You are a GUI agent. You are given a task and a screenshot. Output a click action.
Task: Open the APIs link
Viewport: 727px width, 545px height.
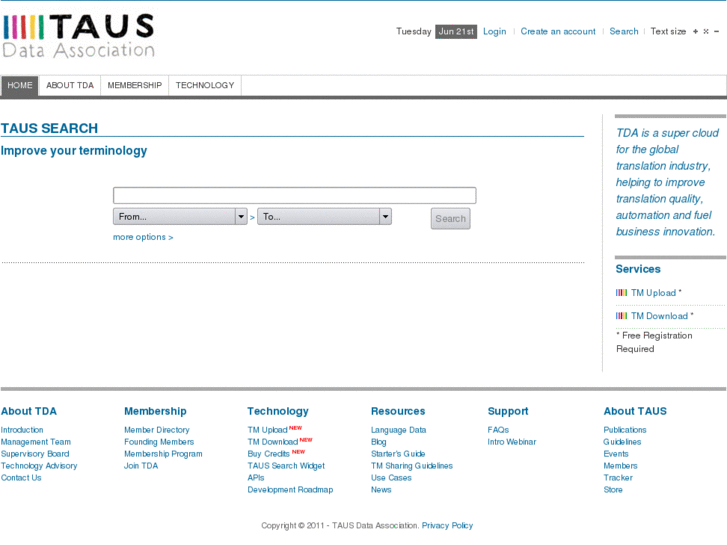pos(256,478)
